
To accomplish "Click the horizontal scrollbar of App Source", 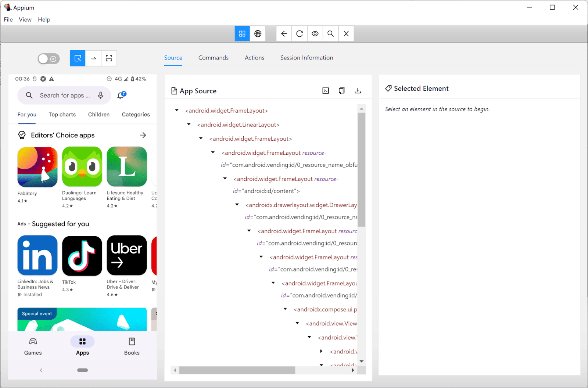I will point(237,370).
